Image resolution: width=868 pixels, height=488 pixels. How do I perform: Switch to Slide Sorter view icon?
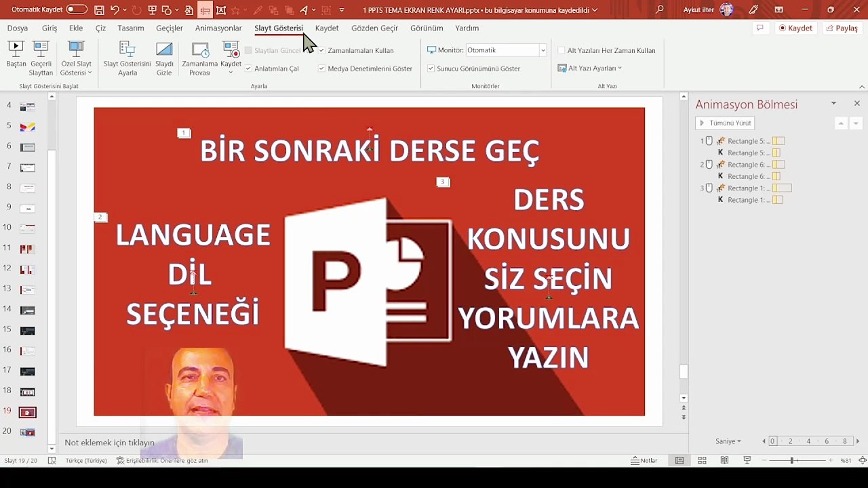coord(702,460)
